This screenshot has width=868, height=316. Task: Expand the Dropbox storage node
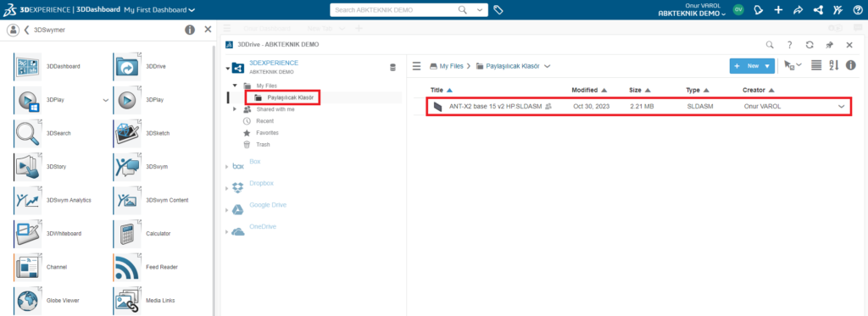tap(226, 189)
